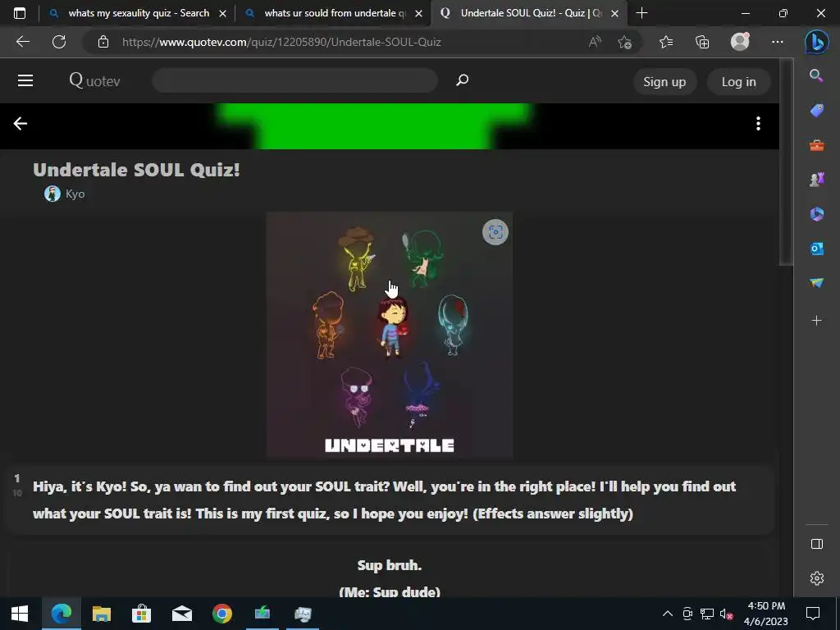
Task: Click the Log in button
Action: (x=738, y=81)
